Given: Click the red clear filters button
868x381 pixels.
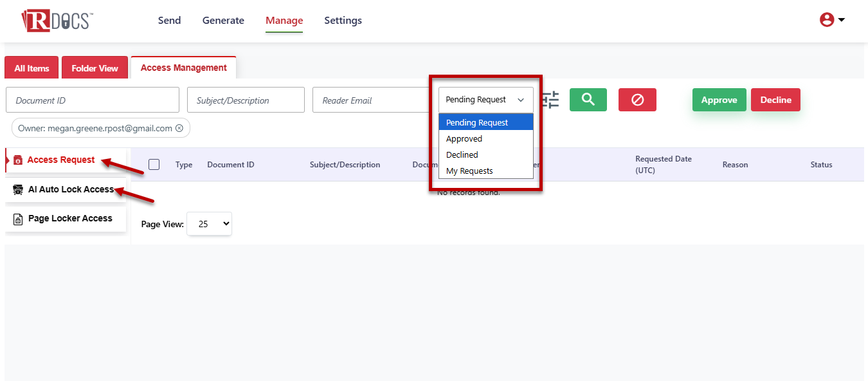Looking at the screenshot, I should point(637,100).
